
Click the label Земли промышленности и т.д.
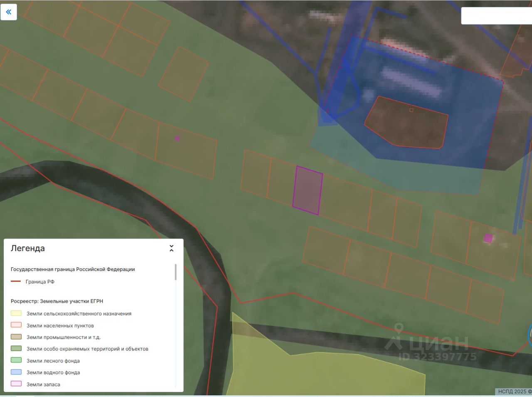(64, 337)
